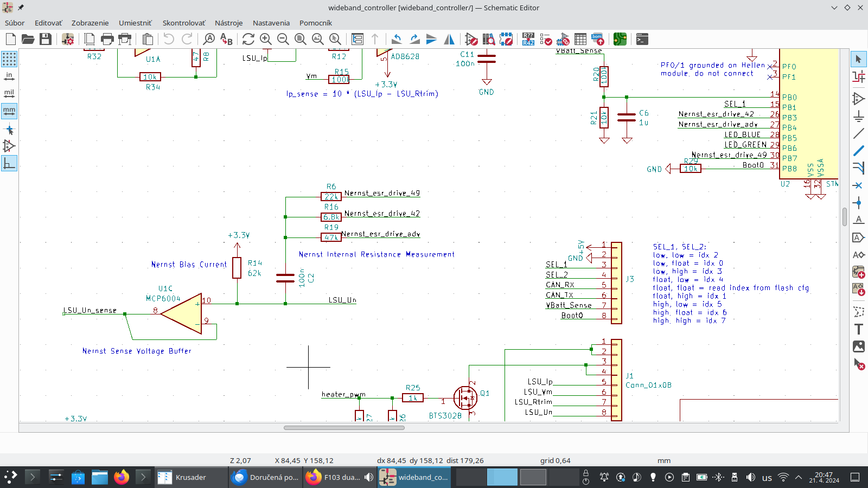Screen dimensions: 868x488
Task: Select the no-connect flag tool
Action: tap(858, 185)
